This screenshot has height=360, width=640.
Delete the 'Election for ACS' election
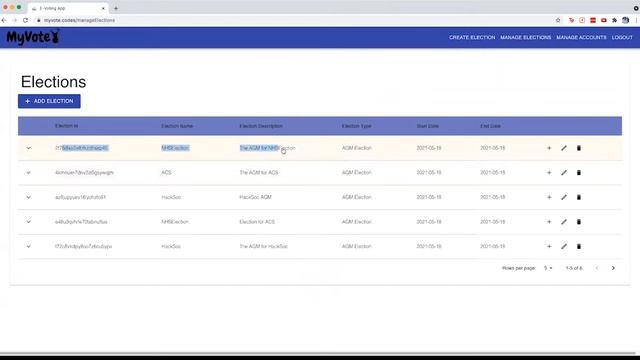pyautogui.click(x=579, y=222)
